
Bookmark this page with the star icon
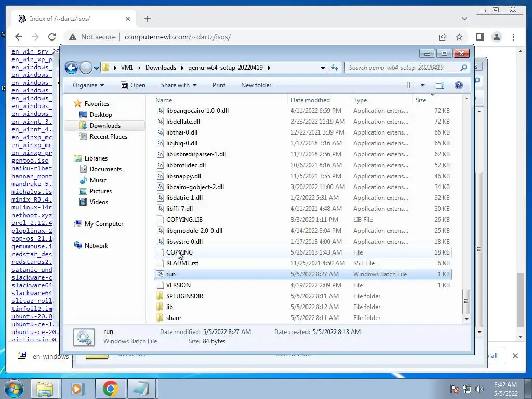[x=459, y=37]
